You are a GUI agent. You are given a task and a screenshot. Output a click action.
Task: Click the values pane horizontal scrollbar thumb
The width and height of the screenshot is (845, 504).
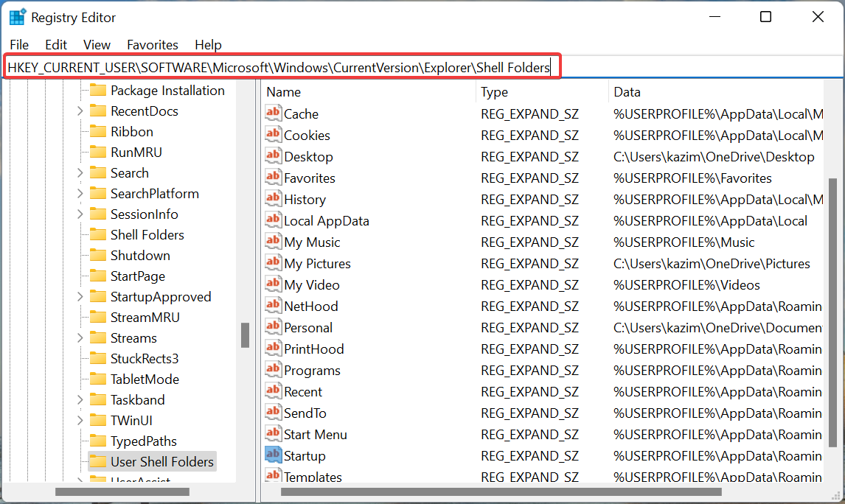pos(501,491)
